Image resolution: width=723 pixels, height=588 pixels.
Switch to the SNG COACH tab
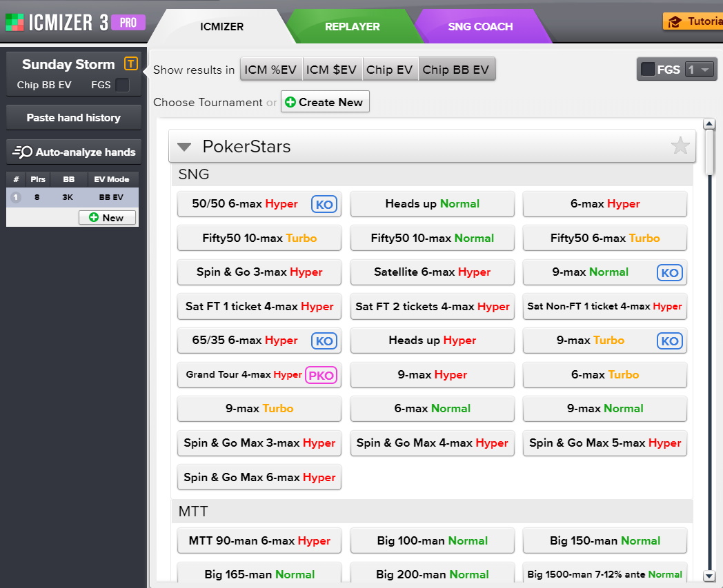pyautogui.click(x=480, y=27)
